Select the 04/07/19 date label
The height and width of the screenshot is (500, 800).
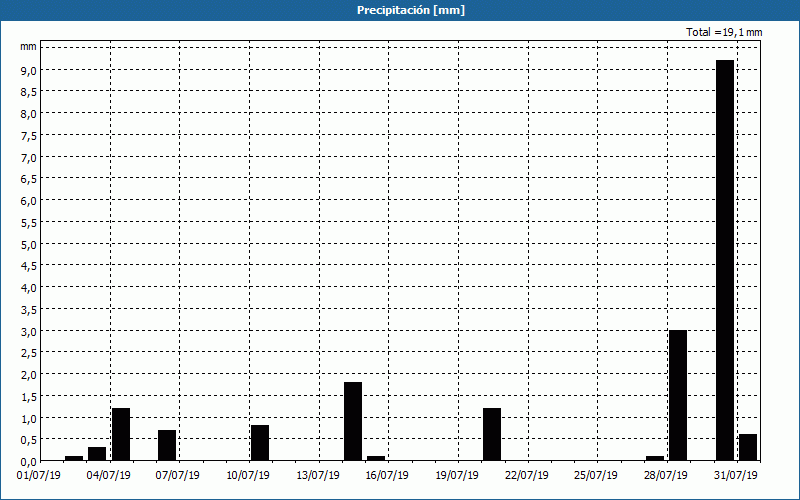tap(108, 476)
